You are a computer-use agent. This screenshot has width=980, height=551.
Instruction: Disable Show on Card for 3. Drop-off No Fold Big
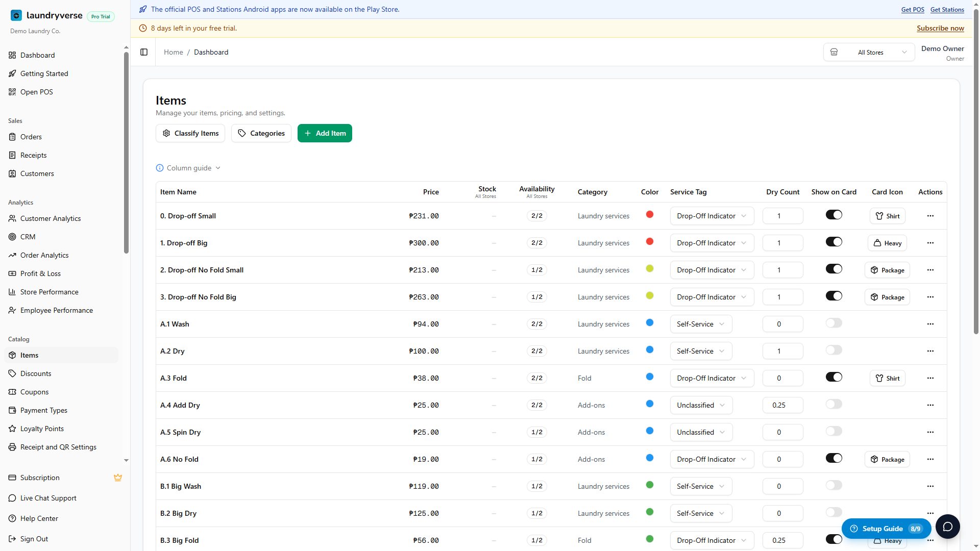(834, 296)
